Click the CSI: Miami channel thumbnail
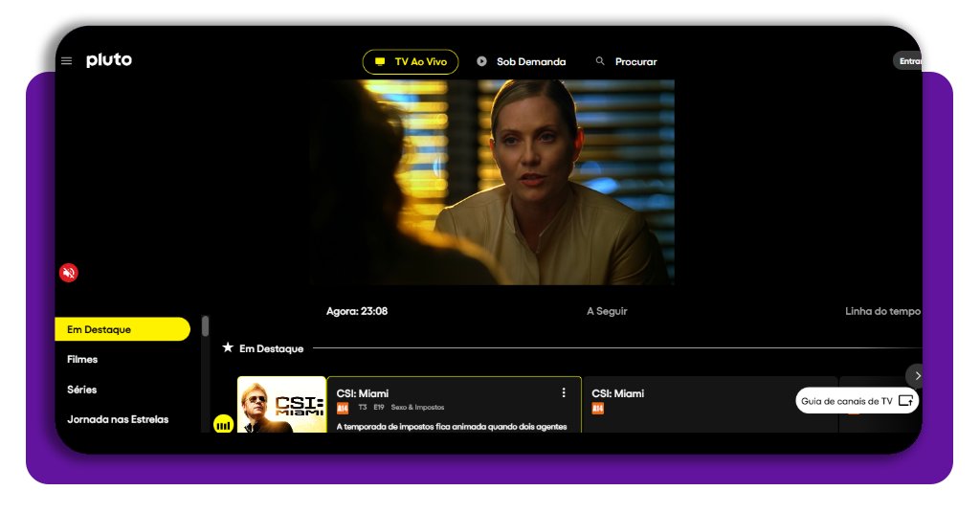 [x=281, y=405]
